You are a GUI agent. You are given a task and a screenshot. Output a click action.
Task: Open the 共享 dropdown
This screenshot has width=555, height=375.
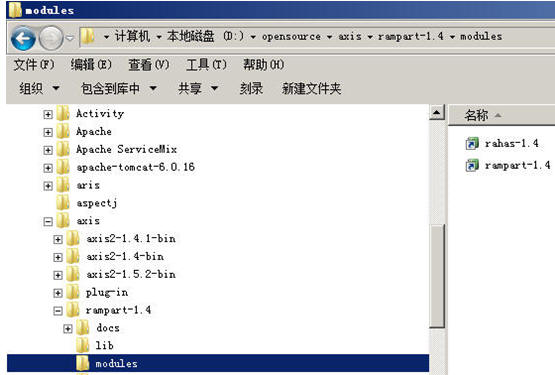[x=198, y=88]
